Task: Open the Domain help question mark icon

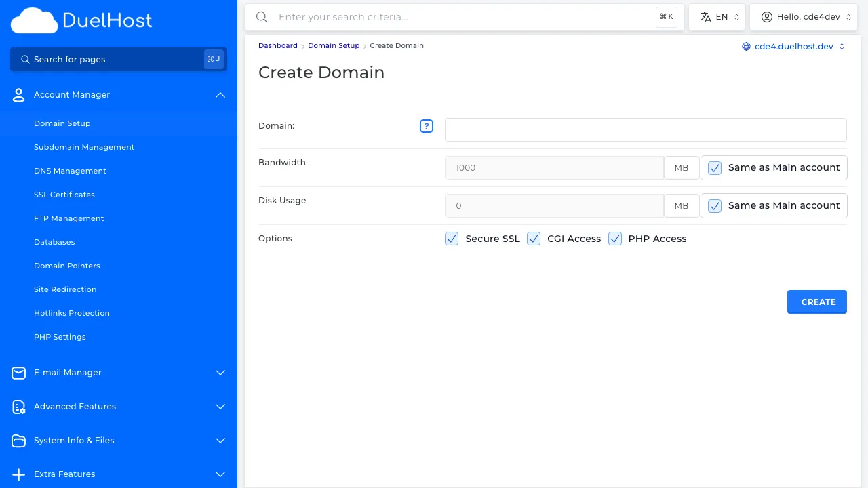Action: pos(427,126)
